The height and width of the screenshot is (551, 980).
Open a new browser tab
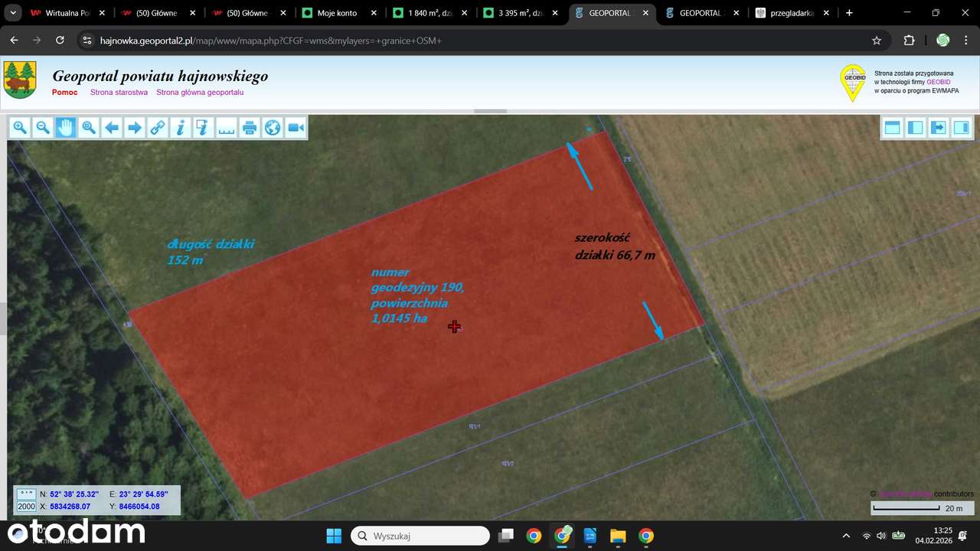849,13
